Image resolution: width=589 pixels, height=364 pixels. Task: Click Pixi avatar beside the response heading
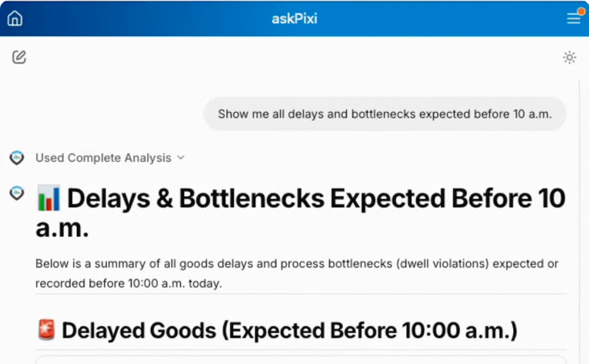(x=17, y=193)
